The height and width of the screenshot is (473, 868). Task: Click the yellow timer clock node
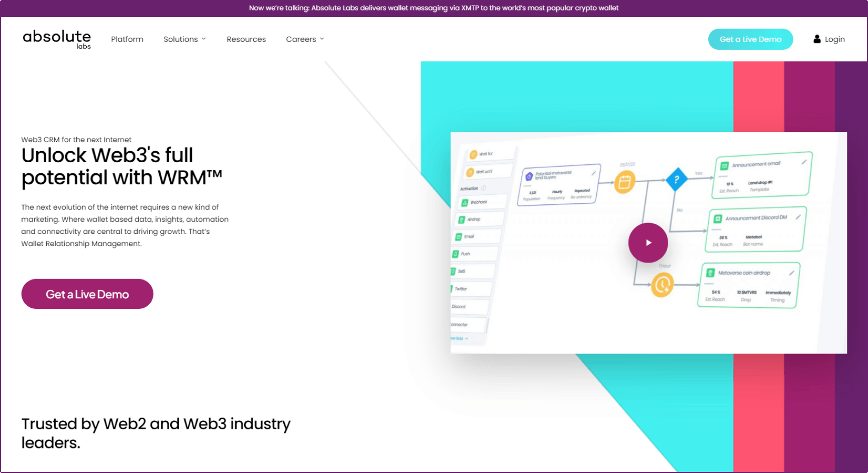coord(662,285)
